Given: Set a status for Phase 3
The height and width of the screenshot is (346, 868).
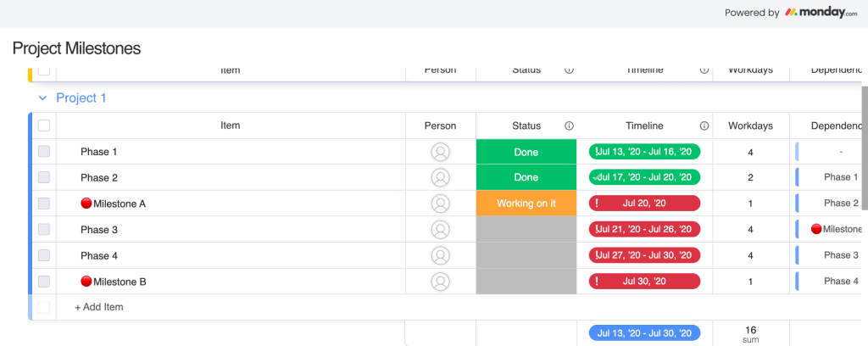Looking at the screenshot, I should 526,229.
